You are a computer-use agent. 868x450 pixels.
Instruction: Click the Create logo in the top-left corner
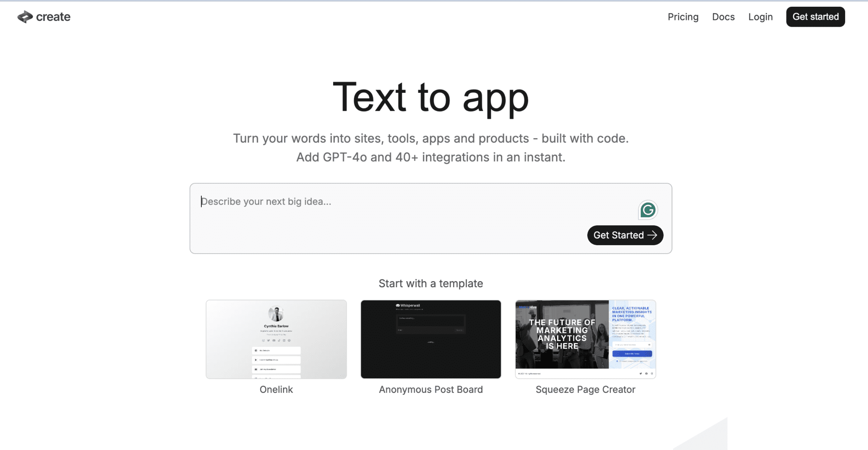point(43,17)
